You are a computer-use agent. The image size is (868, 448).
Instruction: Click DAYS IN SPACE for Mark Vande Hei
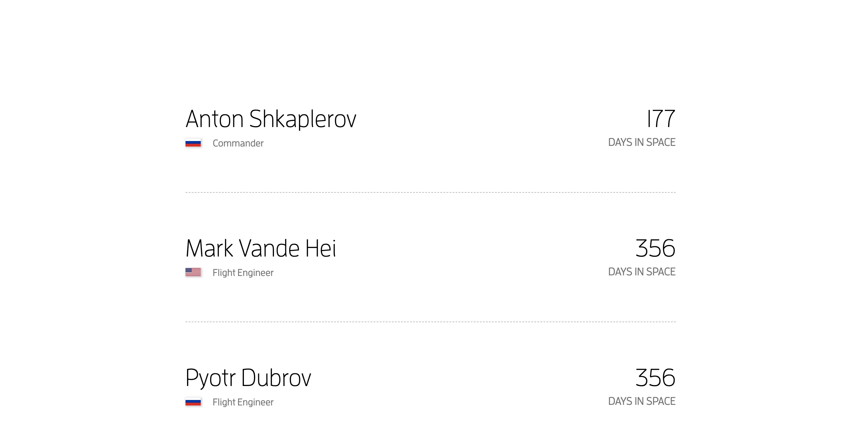641,271
